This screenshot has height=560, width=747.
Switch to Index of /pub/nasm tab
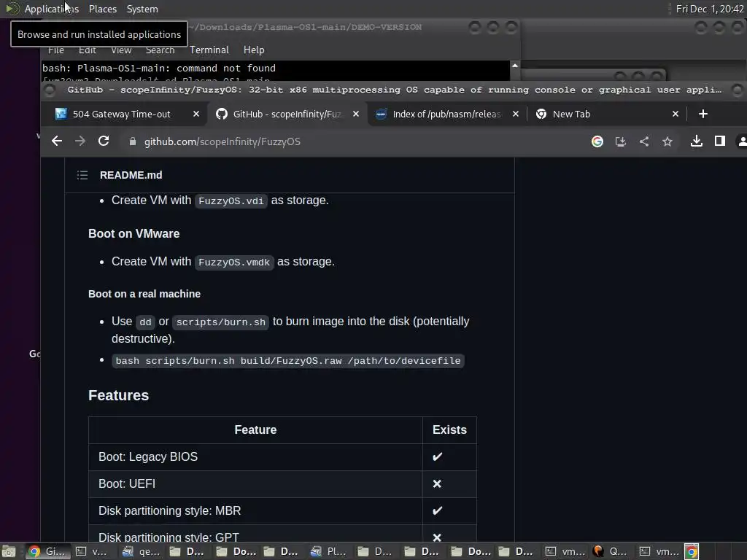[447, 114]
